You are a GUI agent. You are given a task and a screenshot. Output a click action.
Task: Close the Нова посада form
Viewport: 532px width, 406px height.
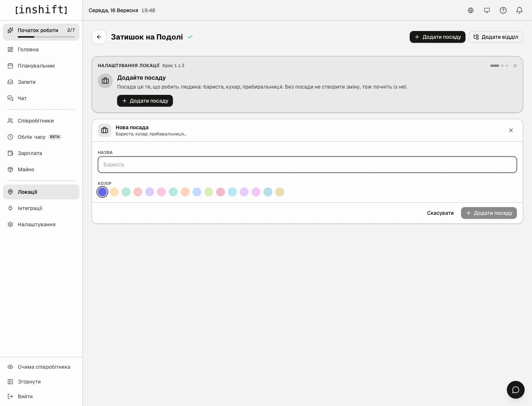(511, 130)
